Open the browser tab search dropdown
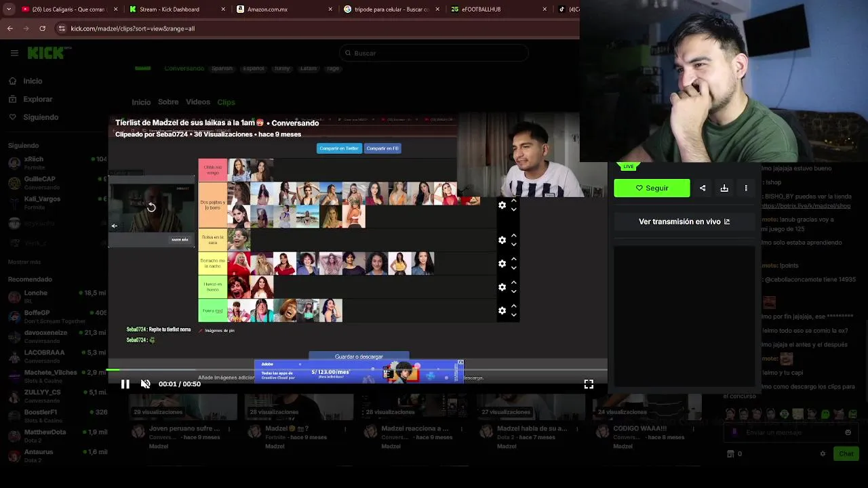868x488 pixels. [x=9, y=9]
